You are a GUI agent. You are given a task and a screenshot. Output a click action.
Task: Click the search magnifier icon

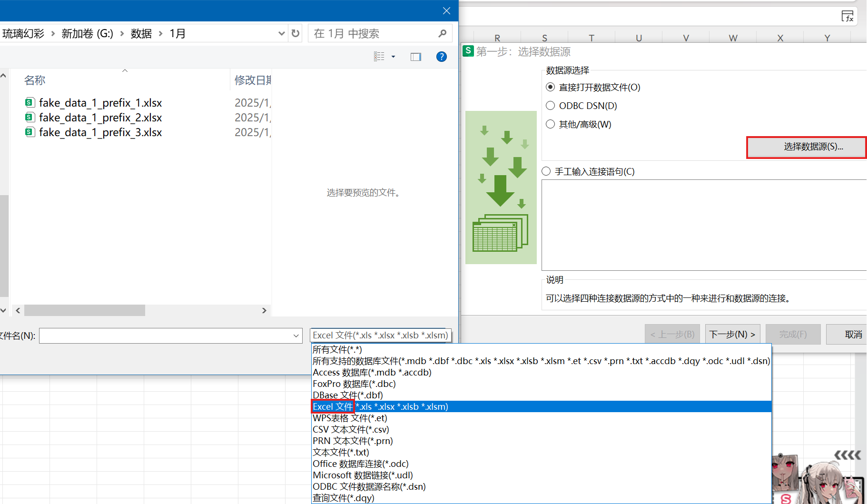(442, 33)
